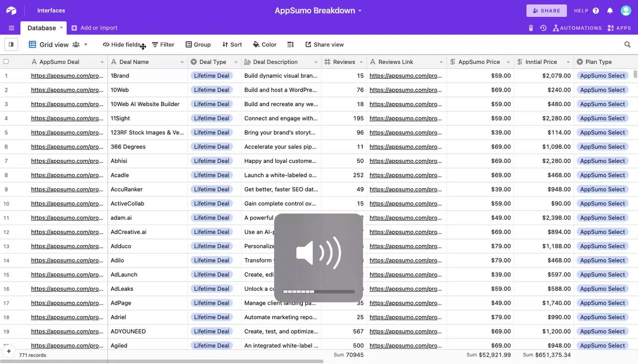The image size is (638, 364).
Task: Click AppSumo Select tag in 366 Degrees row
Action: (x=602, y=147)
